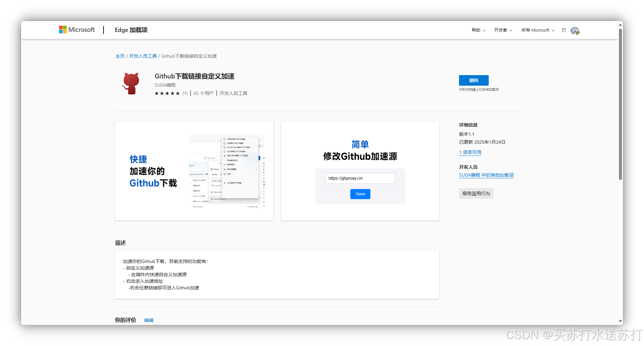Open 开发人员工具 category beside user count

coord(233,93)
